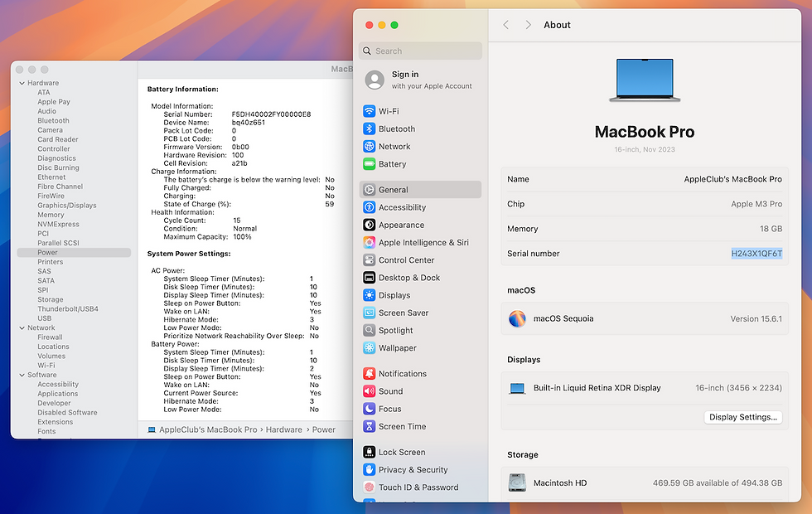Click the Apple Account avatar icon
812x514 pixels.
click(375, 80)
